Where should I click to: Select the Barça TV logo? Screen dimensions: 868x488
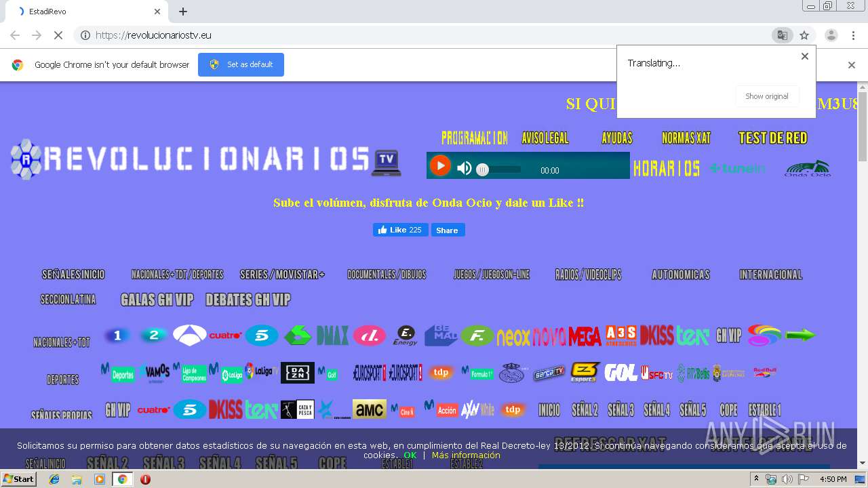pos(549,373)
